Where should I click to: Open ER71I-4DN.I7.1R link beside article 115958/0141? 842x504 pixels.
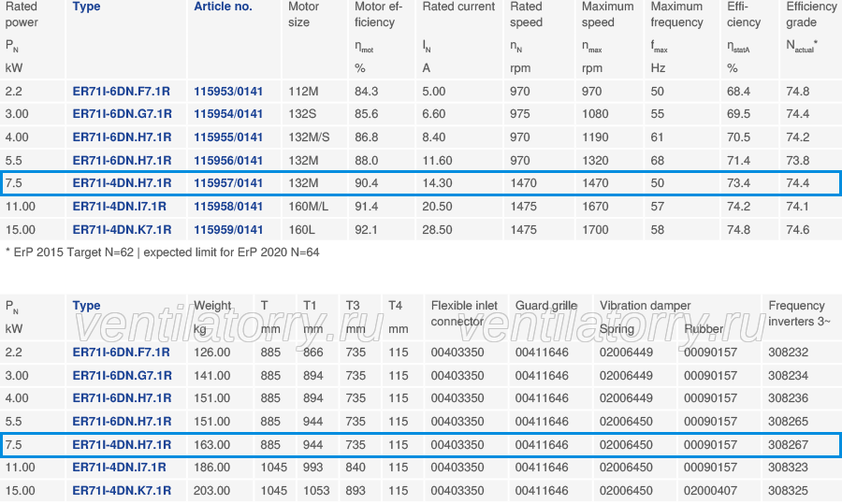click(119, 206)
